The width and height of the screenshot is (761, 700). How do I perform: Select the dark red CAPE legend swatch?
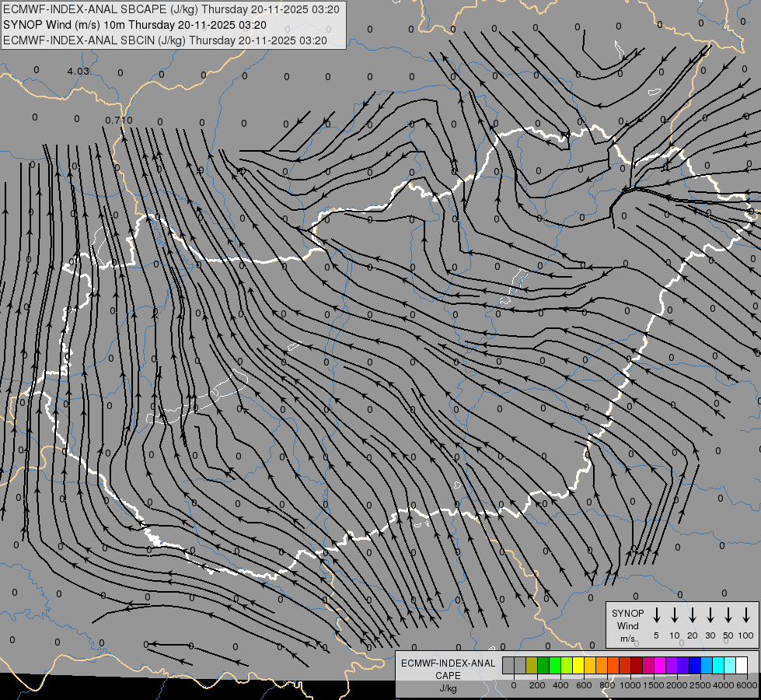637,665
